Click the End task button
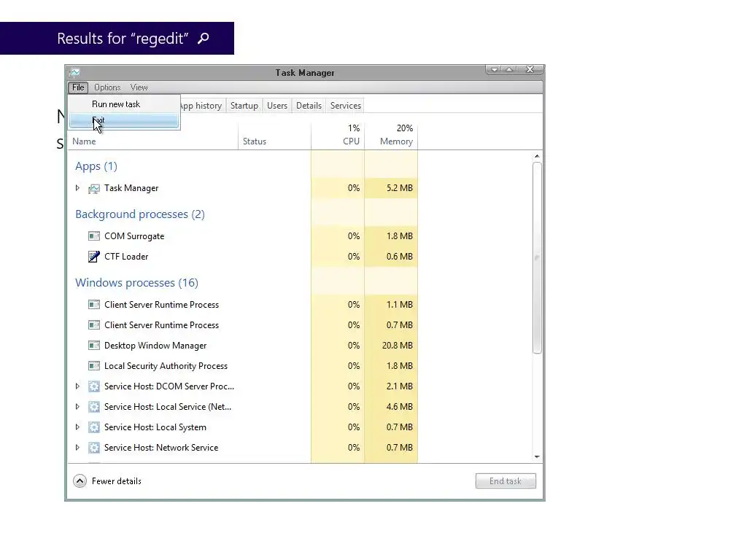This screenshot has width=747, height=560. (x=506, y=481)
